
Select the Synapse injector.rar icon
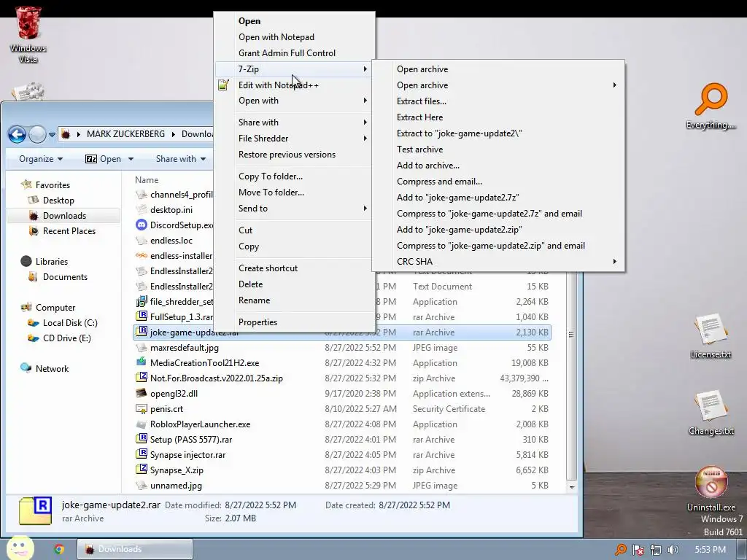(x=141, y=454)
